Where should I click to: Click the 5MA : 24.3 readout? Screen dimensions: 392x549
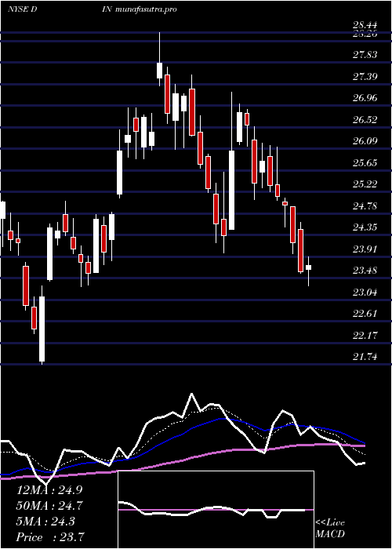(45, 522)
